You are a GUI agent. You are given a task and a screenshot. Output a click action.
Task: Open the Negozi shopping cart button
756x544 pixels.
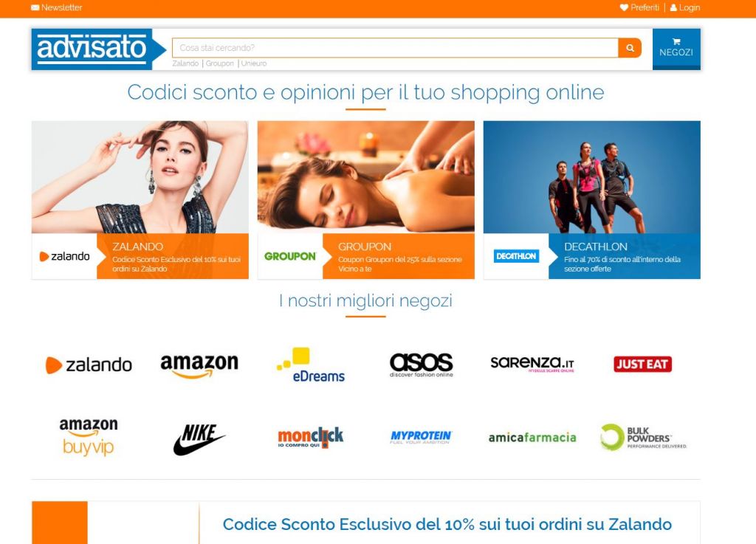point(676,49)
